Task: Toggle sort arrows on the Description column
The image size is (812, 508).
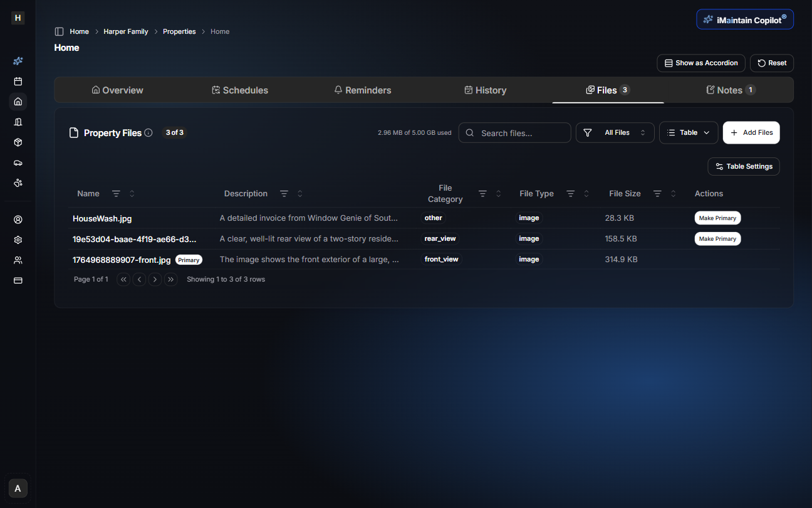Action: coord(300,194)
